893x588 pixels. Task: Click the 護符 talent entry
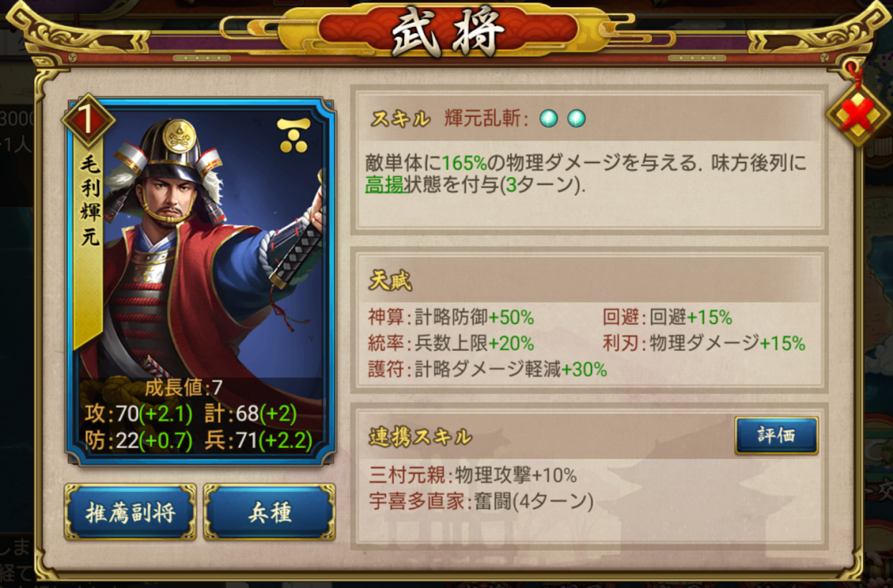488,369
